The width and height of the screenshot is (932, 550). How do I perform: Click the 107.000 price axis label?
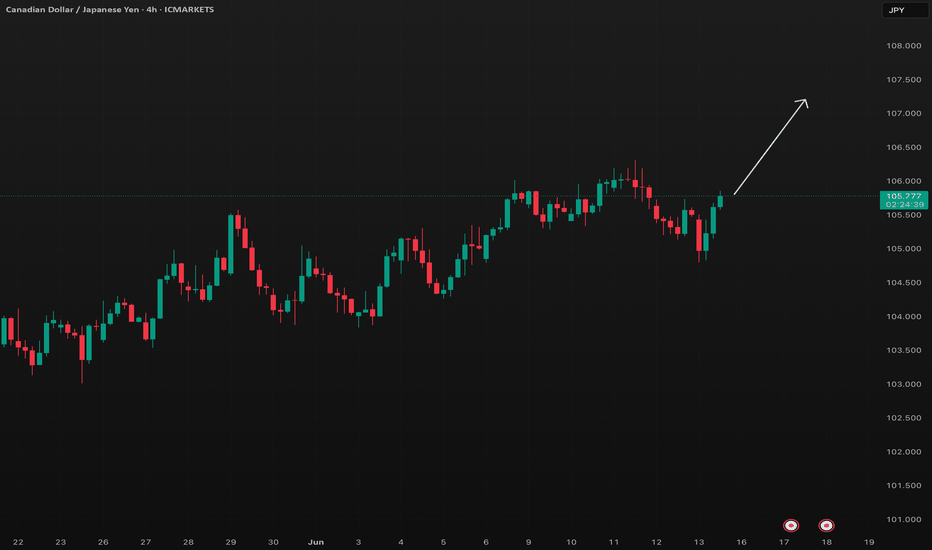coord(903,114)
